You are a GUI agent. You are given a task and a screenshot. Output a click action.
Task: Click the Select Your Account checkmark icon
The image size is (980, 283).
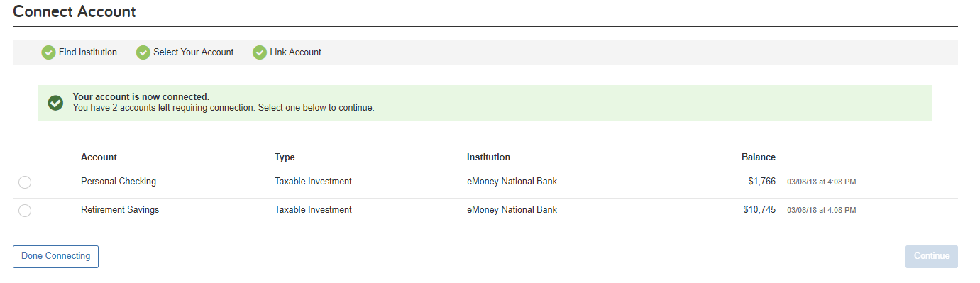tap(143, 52)
